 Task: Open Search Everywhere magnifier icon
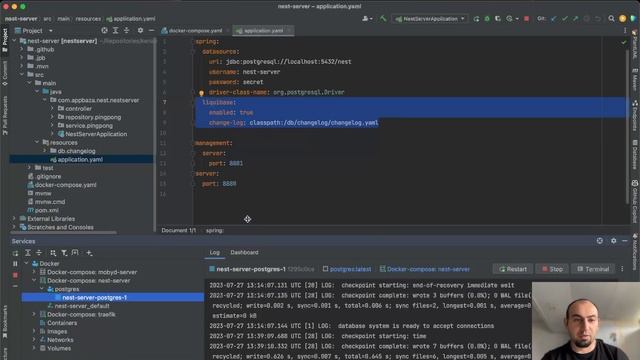pos(611,19)
